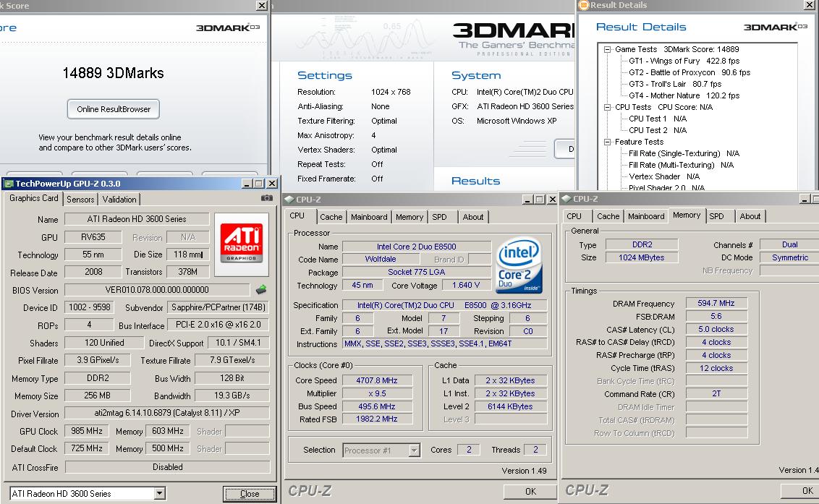This screenshot has height=504, width=819.
Task: Click the Instructions MMX, SSE list field
Action: pyautogui.click(x=444, y=343)
